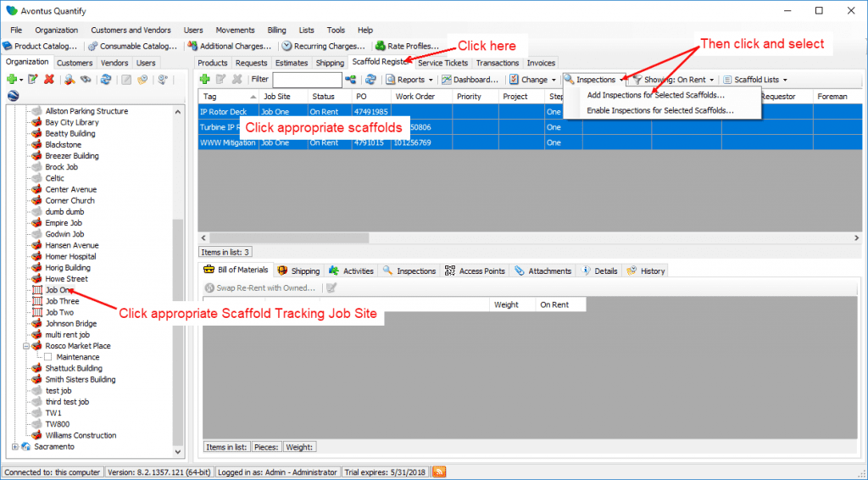Click Swap Re-Rent with Owned button
The image size is (868, 480).
coord(260,287)
